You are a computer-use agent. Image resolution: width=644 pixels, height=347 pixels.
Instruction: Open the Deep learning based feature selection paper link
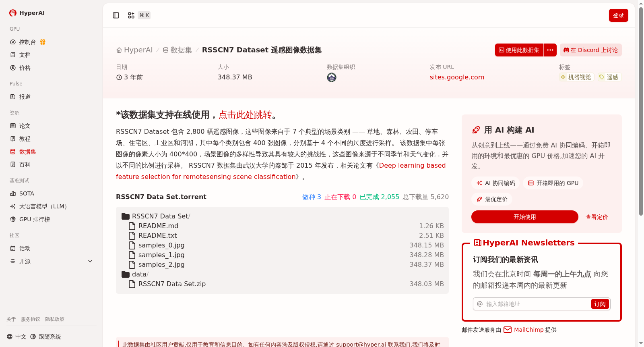coord(281,171)
